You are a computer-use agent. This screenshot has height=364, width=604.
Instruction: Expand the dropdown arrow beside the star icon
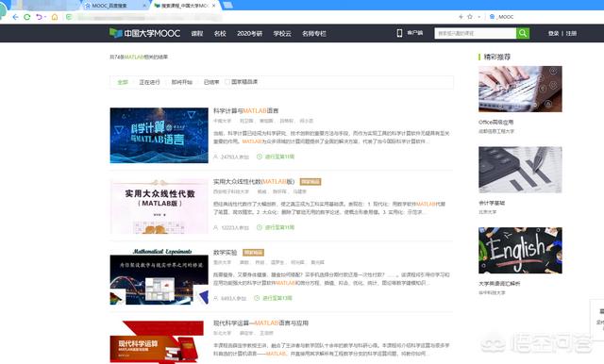click(478, 17)
